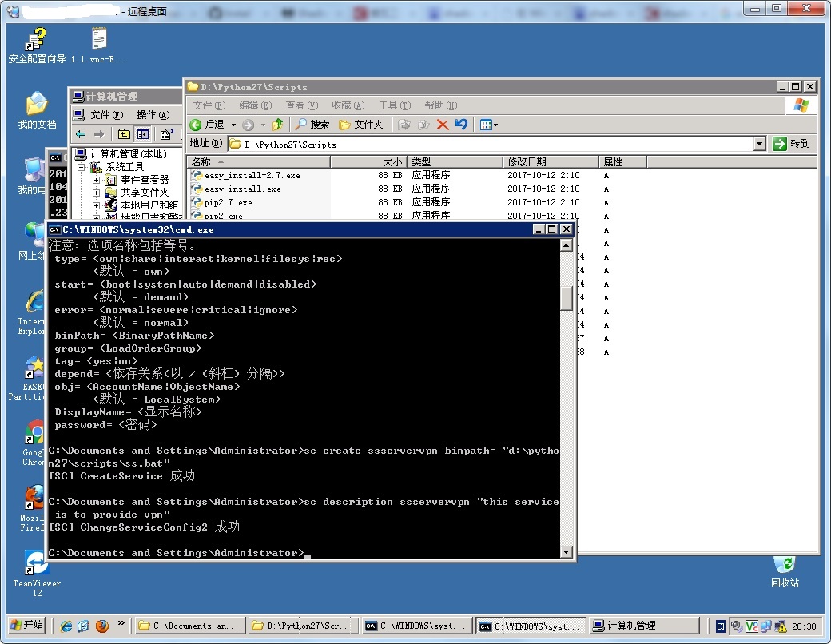The image size is (831, 644).
Task: Click the Properties icon in 计算机管理 toolbar
Action: pos(166,134)
